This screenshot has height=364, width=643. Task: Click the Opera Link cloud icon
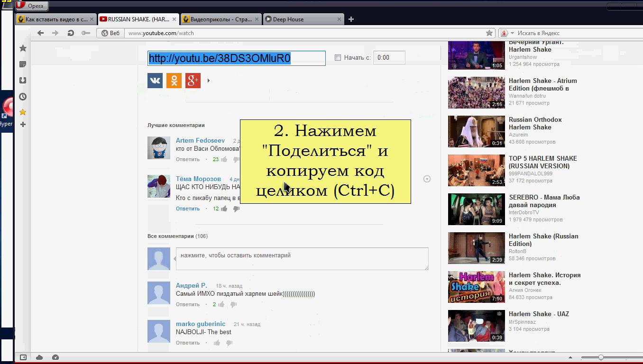coord(39,357)
